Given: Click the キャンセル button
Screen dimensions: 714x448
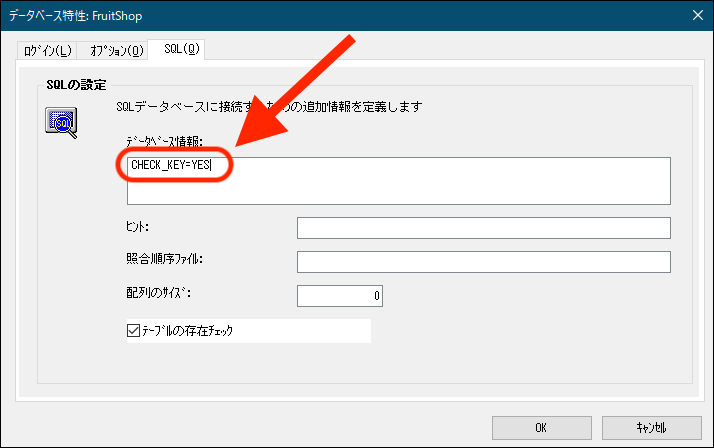Looking at the screenshot, I should (652, 427).
